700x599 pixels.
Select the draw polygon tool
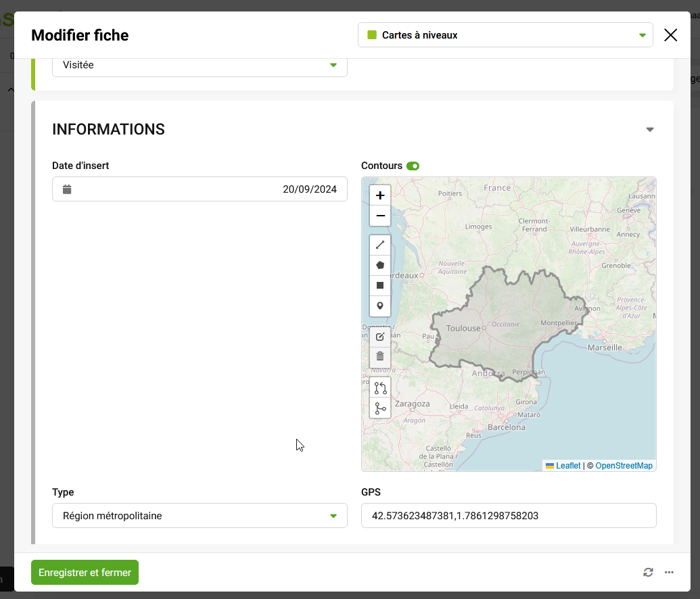pyautogui.click(x=380, y=265)
